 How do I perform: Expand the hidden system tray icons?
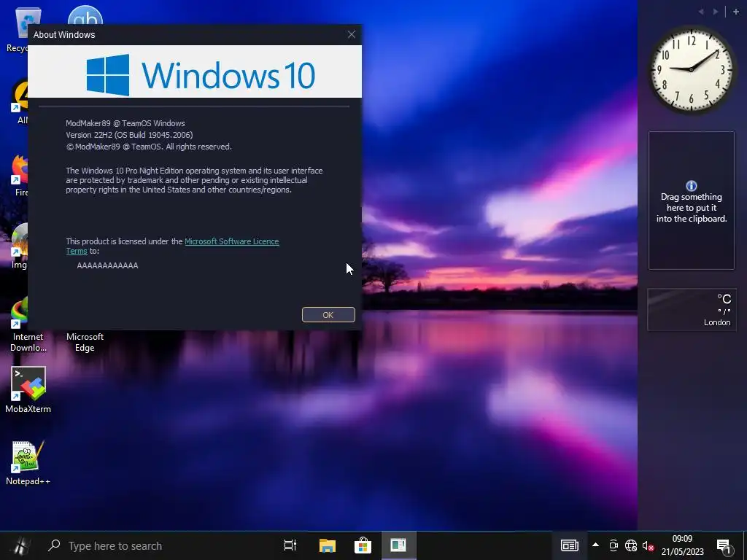(x=595, y=545)
